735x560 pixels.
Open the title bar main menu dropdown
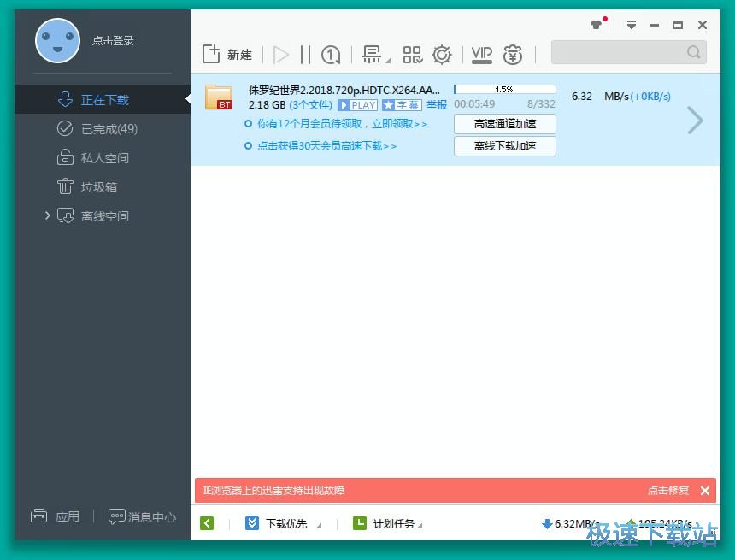tap(632, 25)
